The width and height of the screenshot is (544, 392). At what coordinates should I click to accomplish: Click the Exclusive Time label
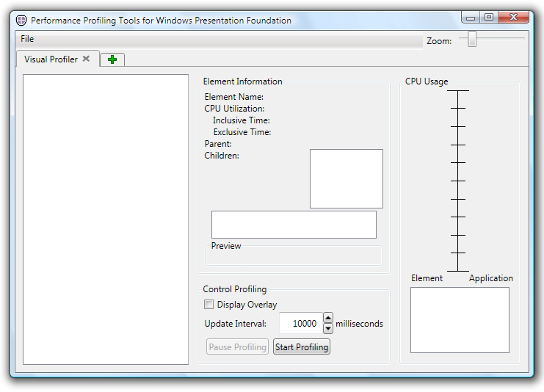point(242,132)
